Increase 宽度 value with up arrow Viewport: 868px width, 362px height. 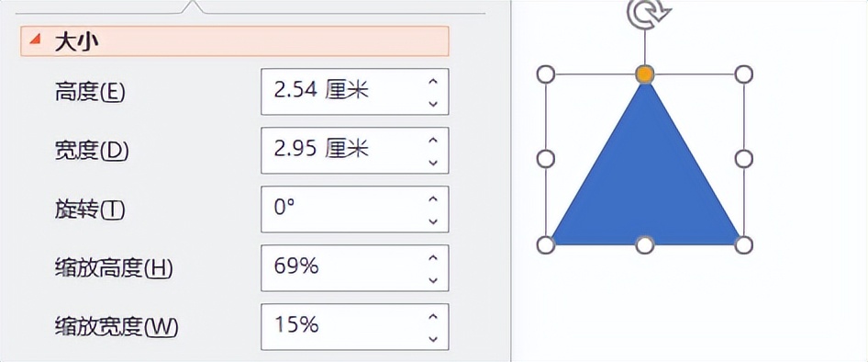click(433, 141)
